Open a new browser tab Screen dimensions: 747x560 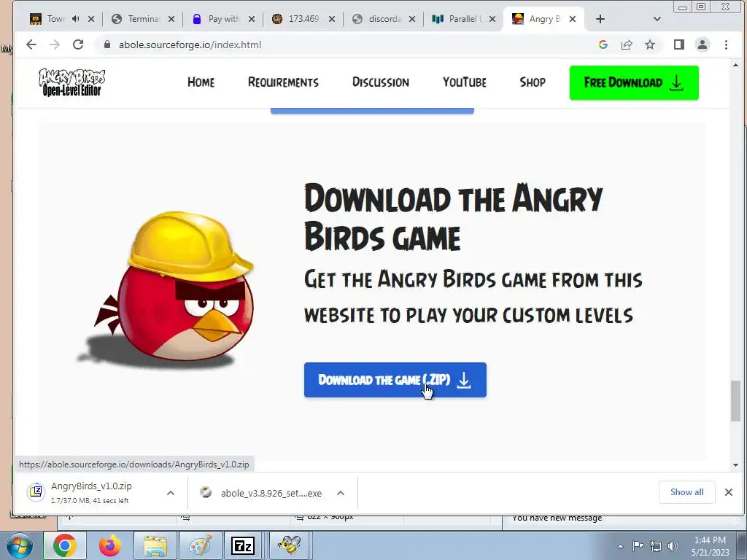(x=600, y=19)
